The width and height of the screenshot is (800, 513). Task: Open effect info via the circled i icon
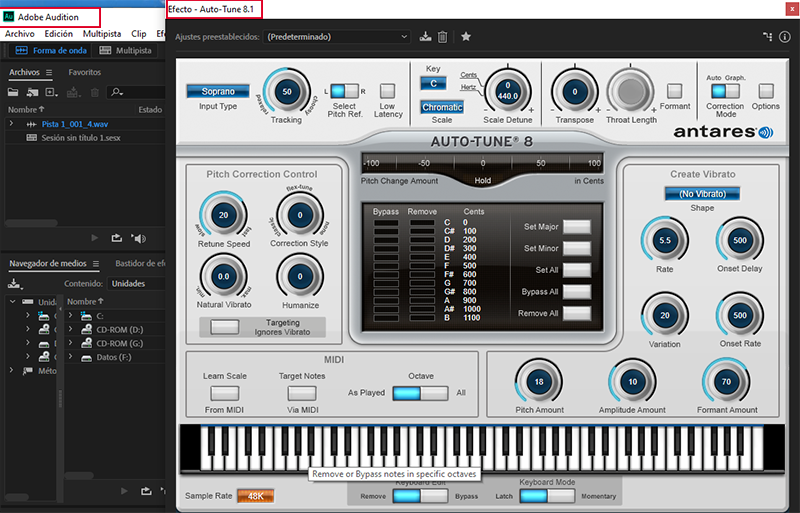point(785,37)
